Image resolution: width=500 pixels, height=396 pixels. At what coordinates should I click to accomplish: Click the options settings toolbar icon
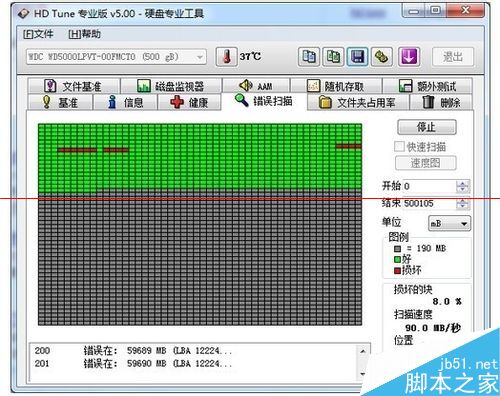point(382,57)
